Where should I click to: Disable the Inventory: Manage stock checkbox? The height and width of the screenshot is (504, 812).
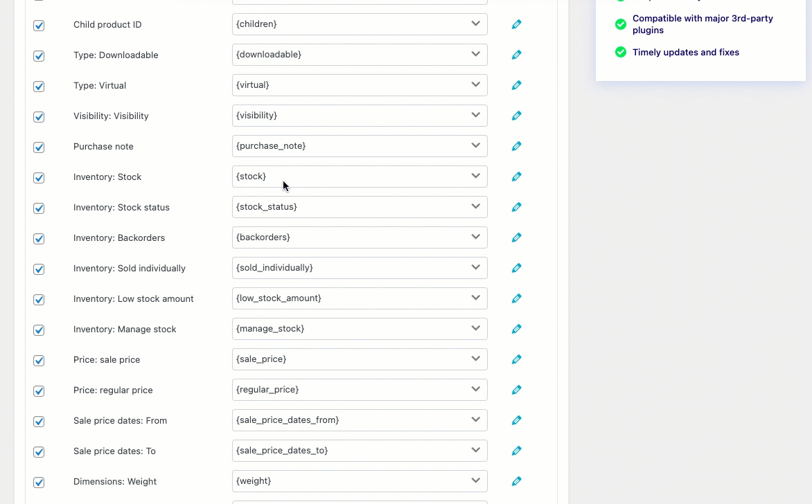click(x=39, y=330)
